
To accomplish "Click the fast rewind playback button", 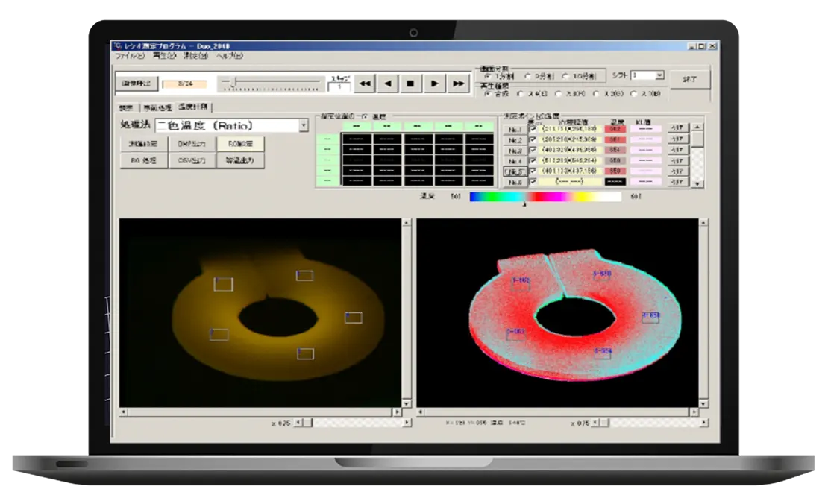I will [365, 84].
